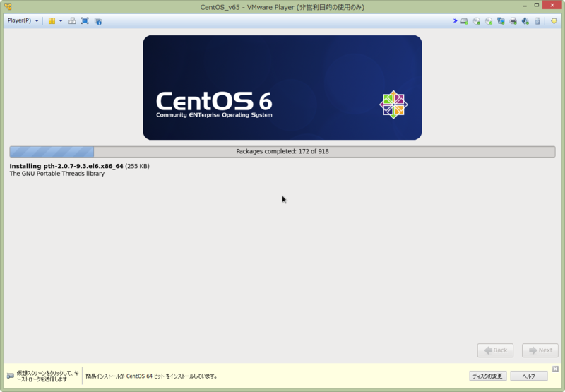Viewport: 565px width, 392px height.
Task: Click the yellow pause virtual machine icon
Action: 52,21
